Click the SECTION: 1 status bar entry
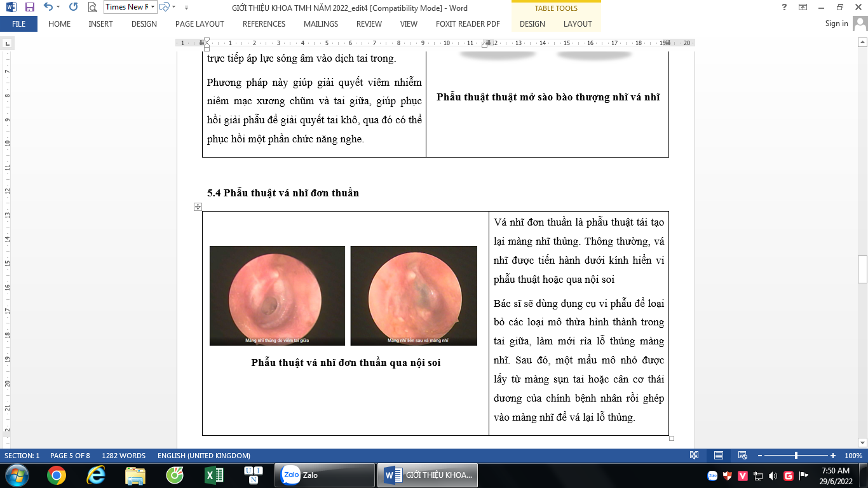The image size is (868, 488). (x=22, y=456)
